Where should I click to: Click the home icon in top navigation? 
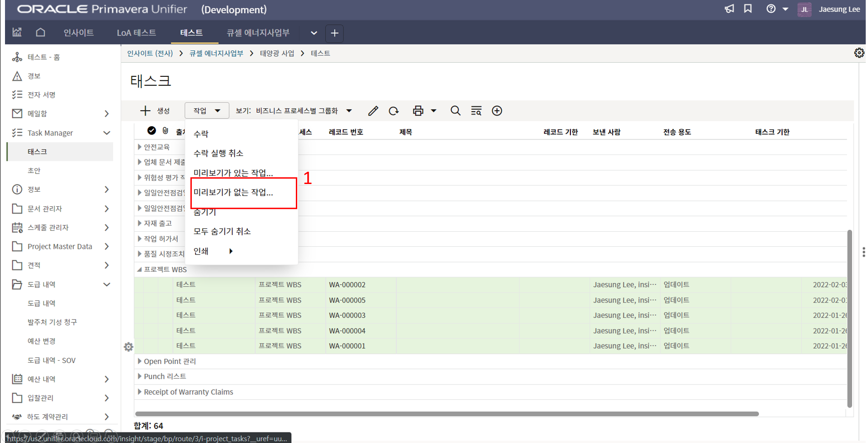[x=40, y=32]
